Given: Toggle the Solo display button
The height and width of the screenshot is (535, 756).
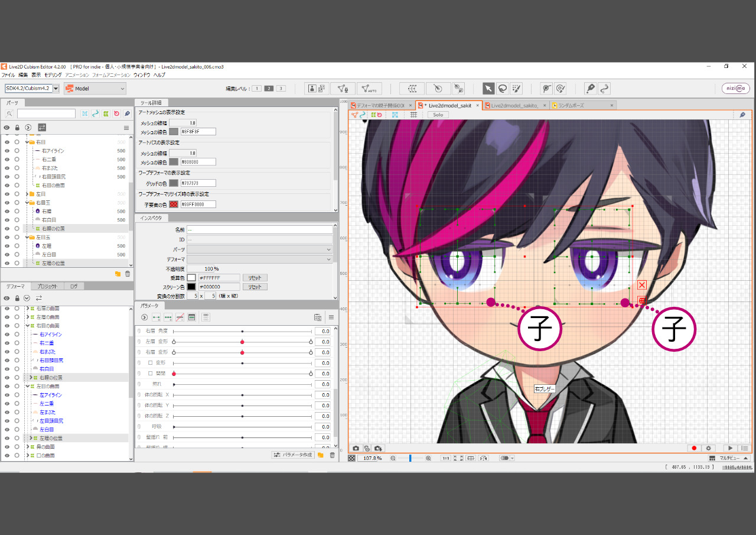Looking at the screenshot, I should [x=438, y=115].
